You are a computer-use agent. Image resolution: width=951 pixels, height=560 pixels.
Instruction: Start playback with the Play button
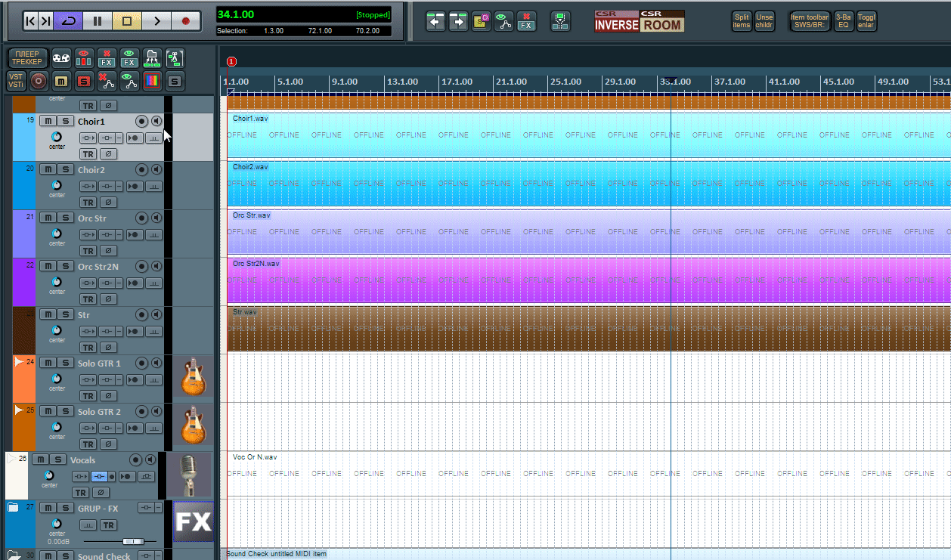click(x=156, y=21)
